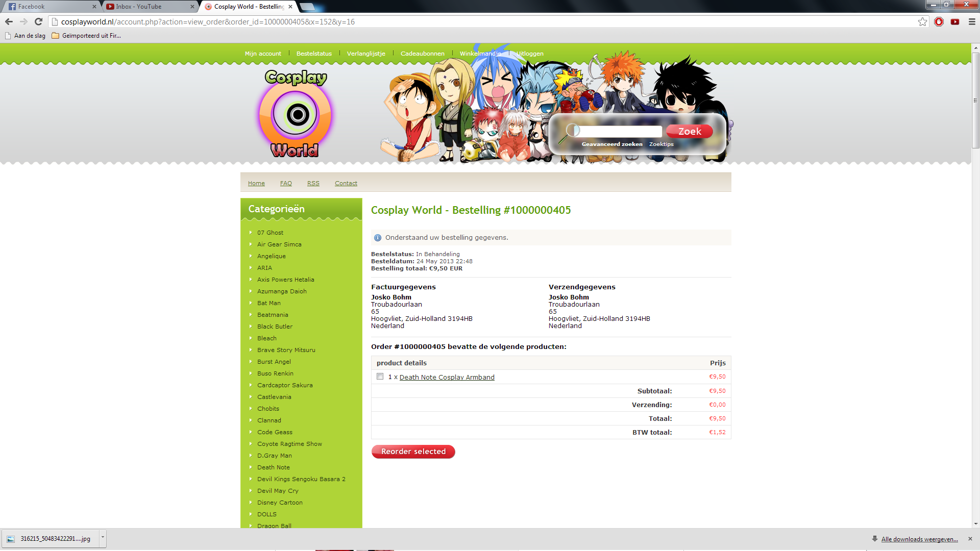Expand the Death Note category arrow
This screenshot has width=980, height=551.
click(251, 467)
